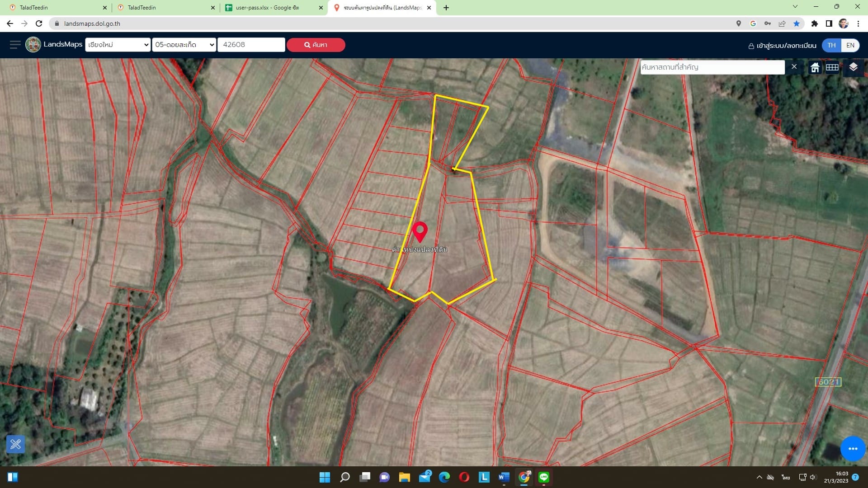
Task: Open the Chrome tab search chevron
Action: tap(795, 7)
